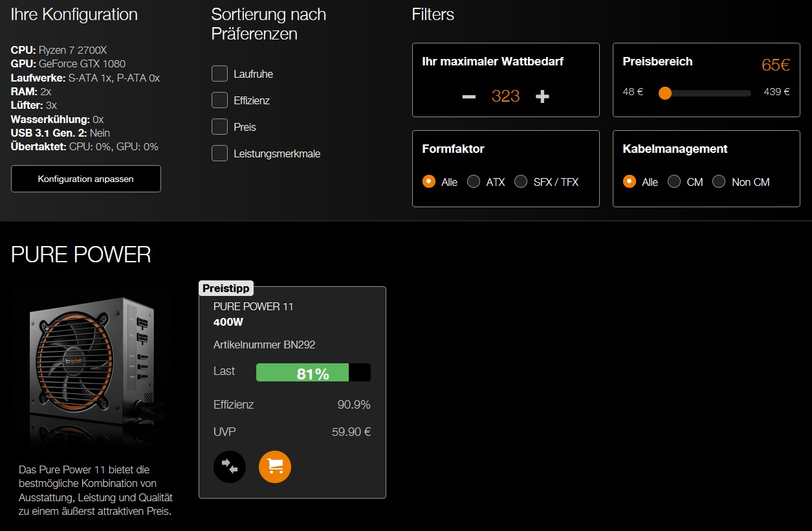Choose CM cable management option
Screen dimensions: 812x531
(674, 181)
